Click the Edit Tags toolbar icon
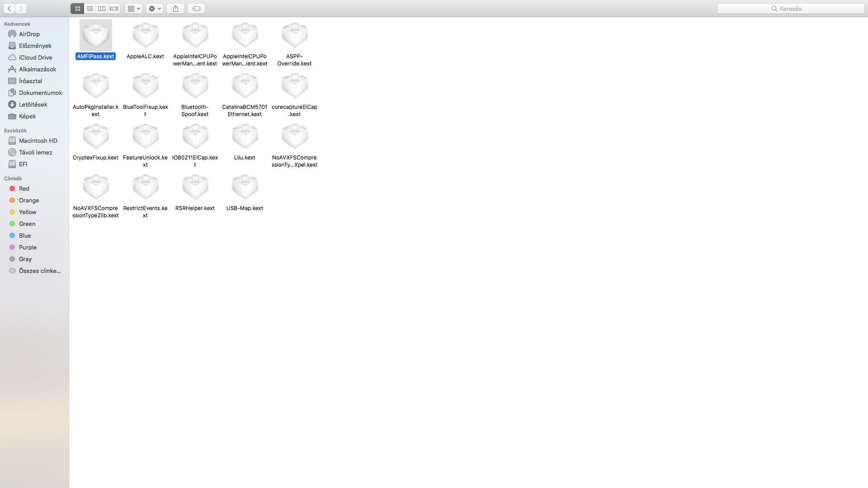The image size is (868, 488). (197, 9)
